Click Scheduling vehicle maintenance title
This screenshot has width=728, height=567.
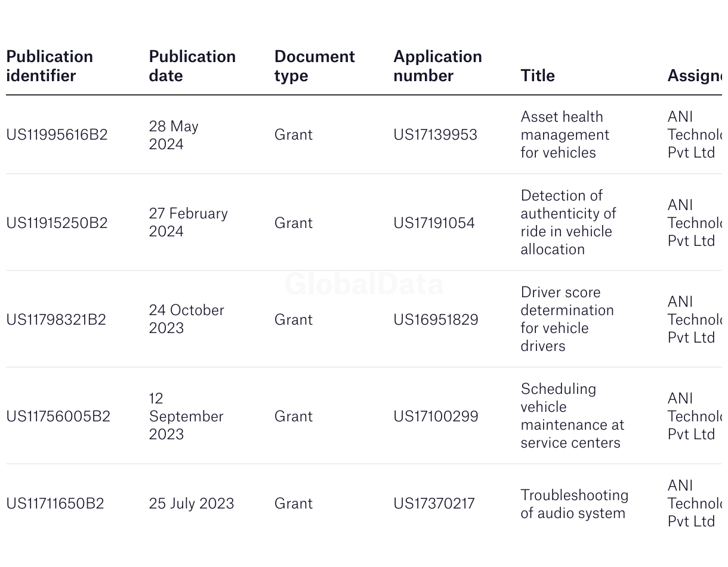click(572, 416)
